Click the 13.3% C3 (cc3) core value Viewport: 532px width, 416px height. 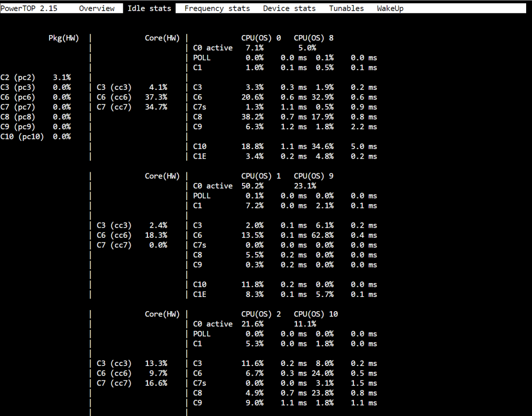(x=156, y=363)
